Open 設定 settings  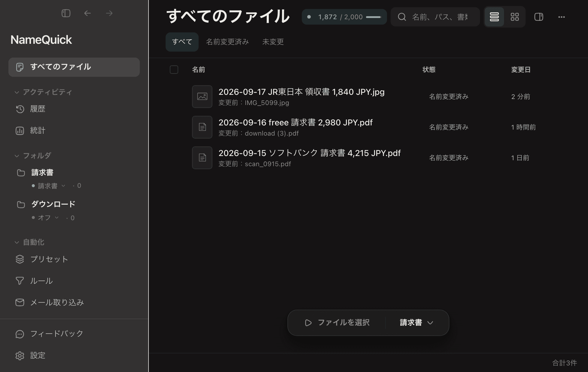coord(31,355)
